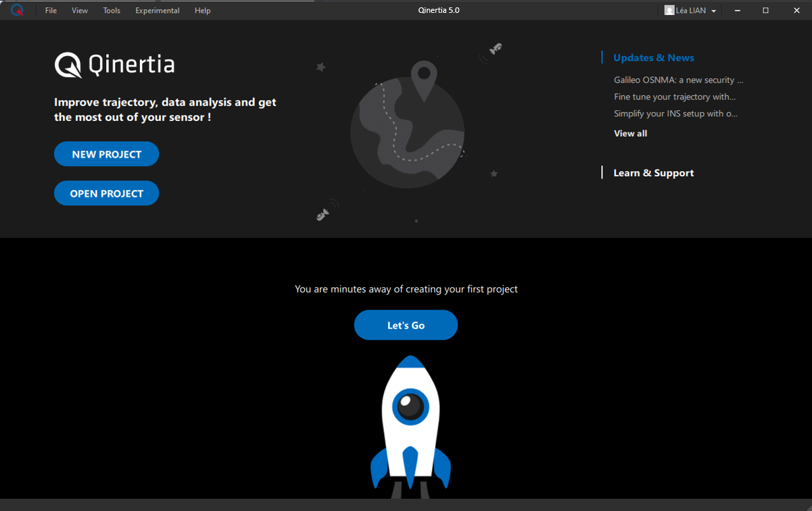Image resolution: width=812 pixels, height=511 pixels.
Task: Open the Help menu
Action: click(x=202, y=11)
